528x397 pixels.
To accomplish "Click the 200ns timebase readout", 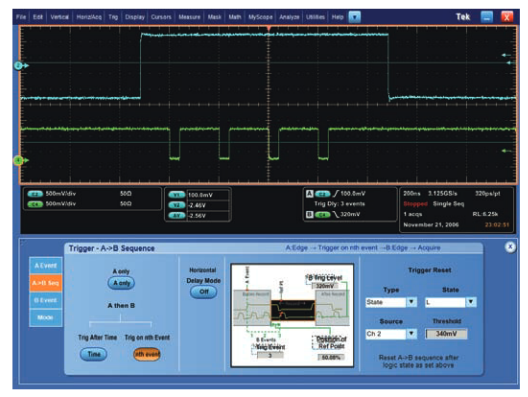I will 411,194.
